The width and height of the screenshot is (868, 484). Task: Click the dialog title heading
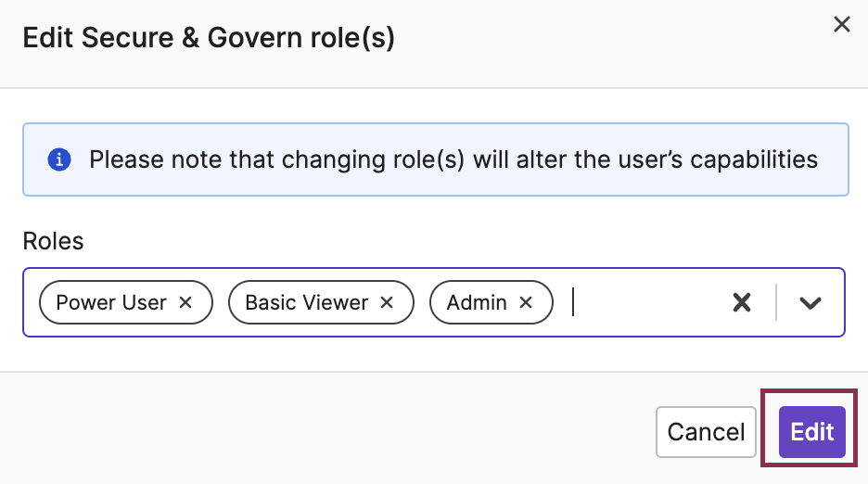[x=209, y=38]
